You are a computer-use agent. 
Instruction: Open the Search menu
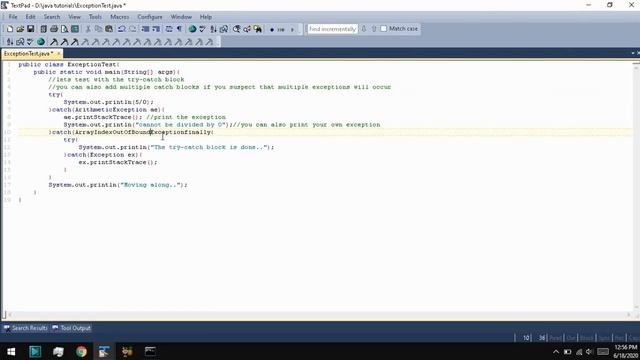coord(52,17)
